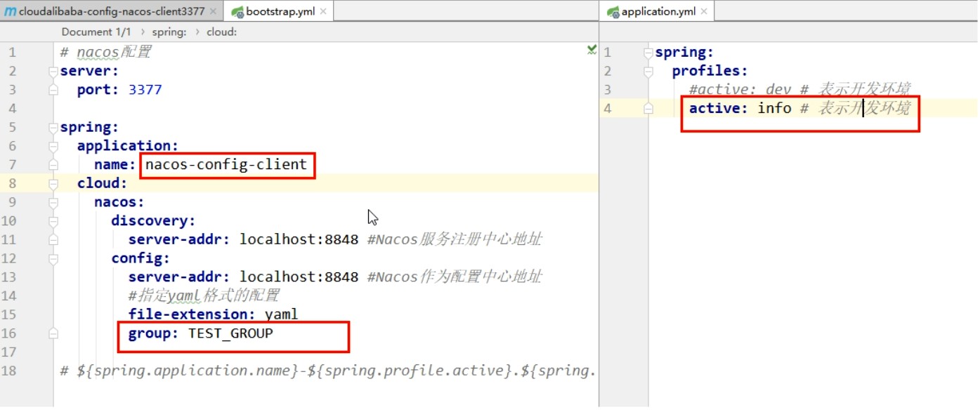Click the 'server:' key in bootstrap.yml

(x=89, y=71)
